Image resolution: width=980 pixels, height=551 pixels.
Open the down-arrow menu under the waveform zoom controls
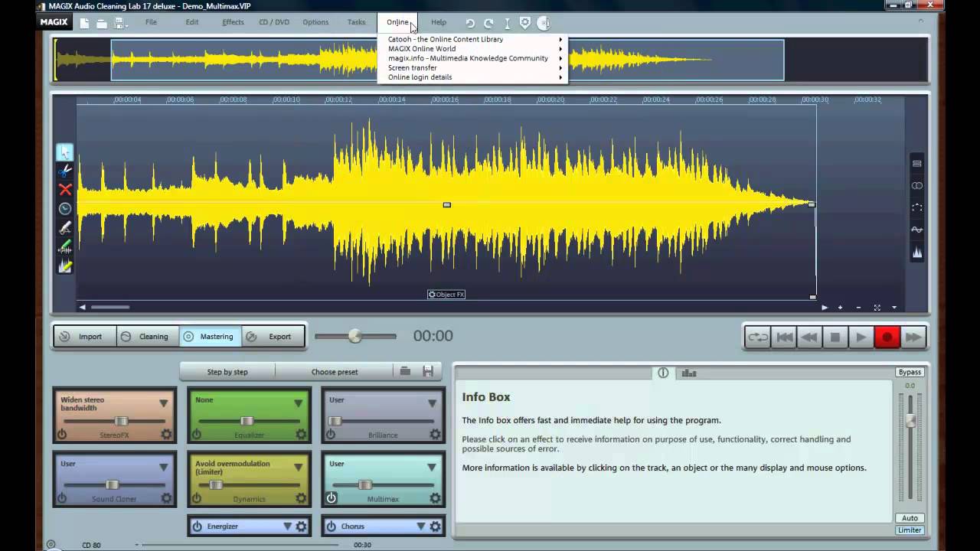tap(894, 308)
